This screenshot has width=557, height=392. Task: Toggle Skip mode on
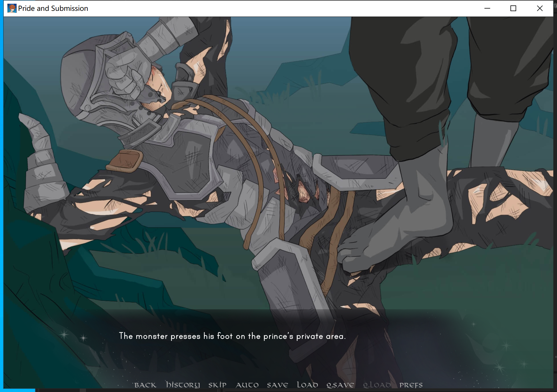(217, 385)
